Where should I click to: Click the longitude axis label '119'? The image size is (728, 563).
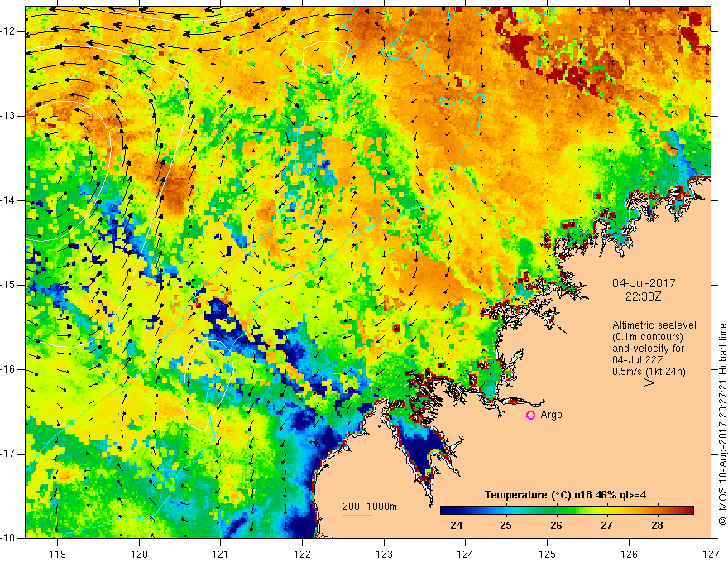click(x=58, y=554)
